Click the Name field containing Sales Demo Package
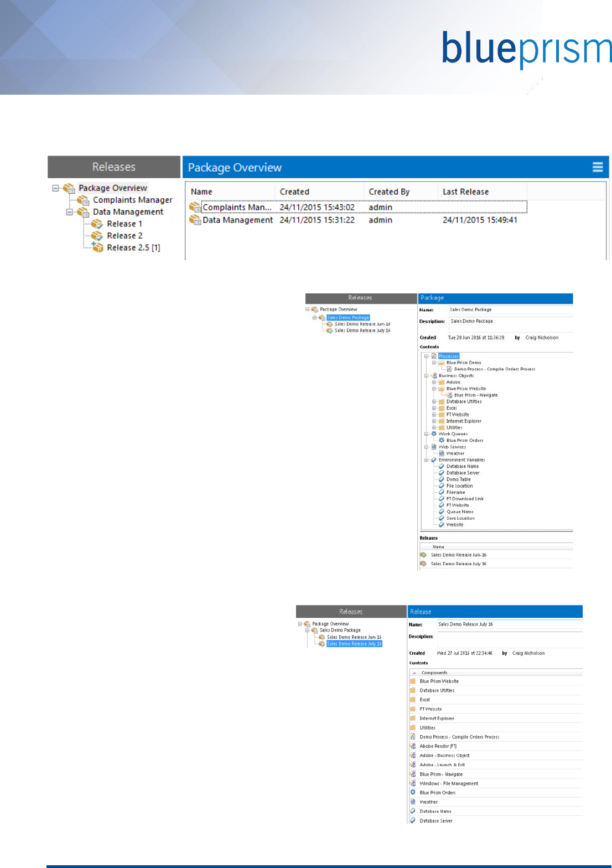 coord(510,309)
